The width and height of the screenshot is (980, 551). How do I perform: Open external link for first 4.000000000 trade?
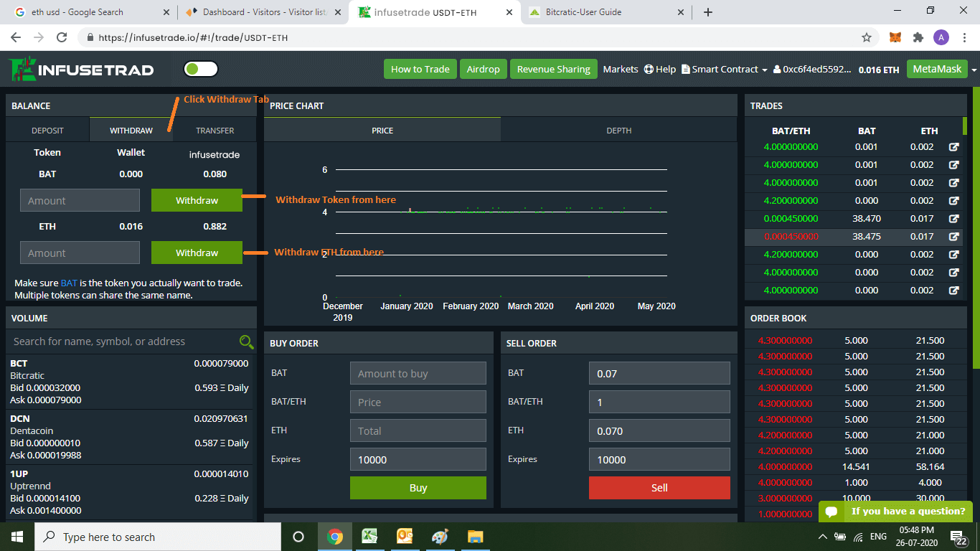[x=954, y=147]
